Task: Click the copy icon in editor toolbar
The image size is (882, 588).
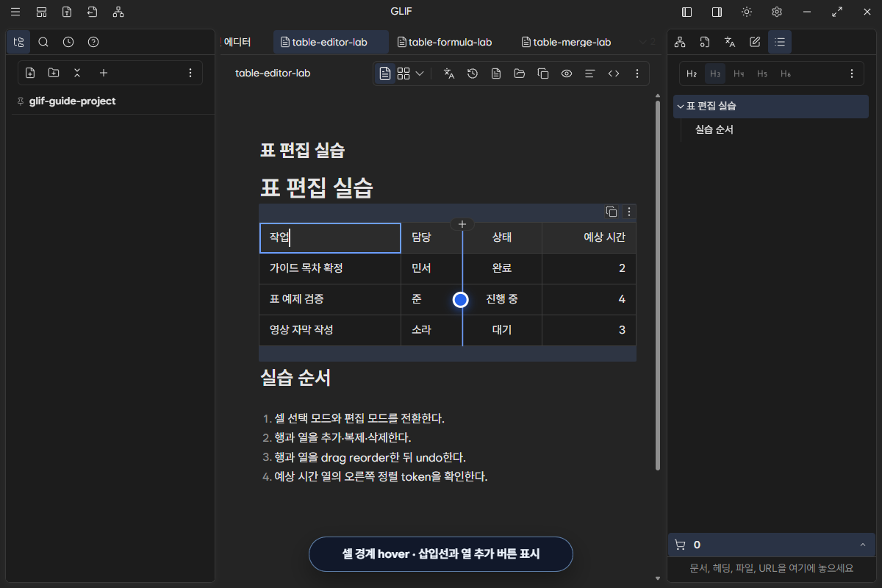Action: pyautogui.click(x=543, y=73)
